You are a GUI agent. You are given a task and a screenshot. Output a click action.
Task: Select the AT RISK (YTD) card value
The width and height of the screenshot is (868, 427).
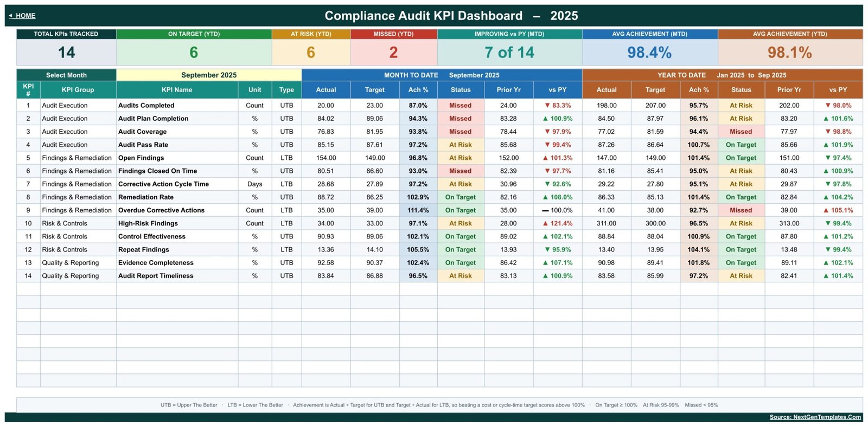click(311, 53)
